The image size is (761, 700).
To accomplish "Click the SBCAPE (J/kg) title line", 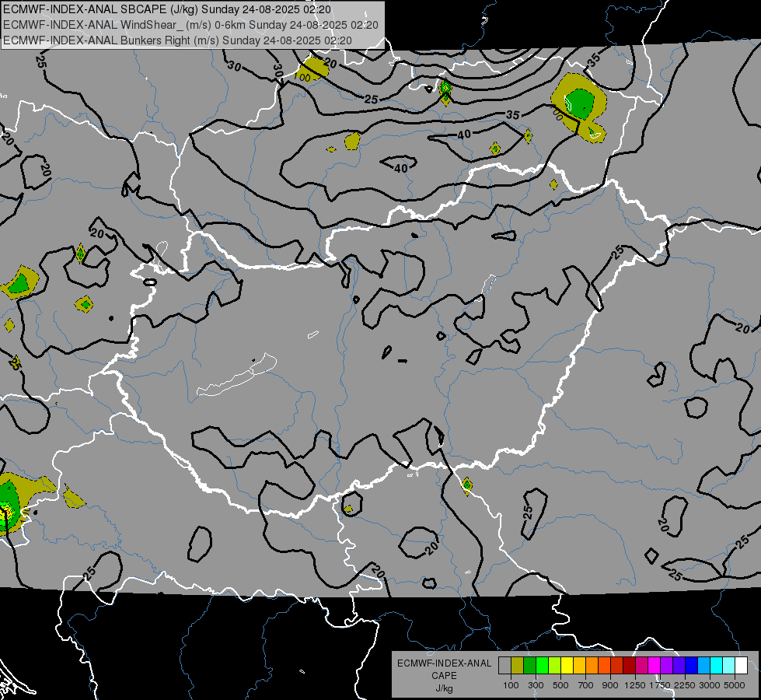I will click(x=167, y=9).
